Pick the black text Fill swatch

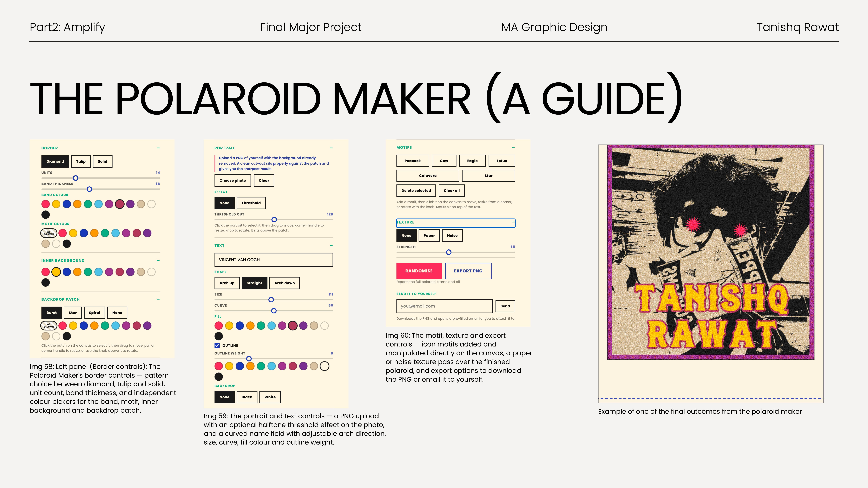coord(219,336)
